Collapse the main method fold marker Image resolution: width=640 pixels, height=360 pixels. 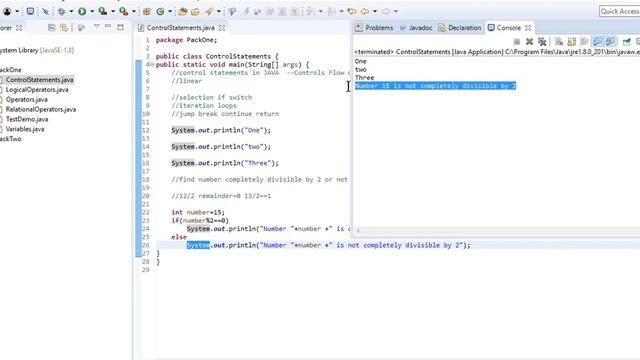click(x=152, y=64)
